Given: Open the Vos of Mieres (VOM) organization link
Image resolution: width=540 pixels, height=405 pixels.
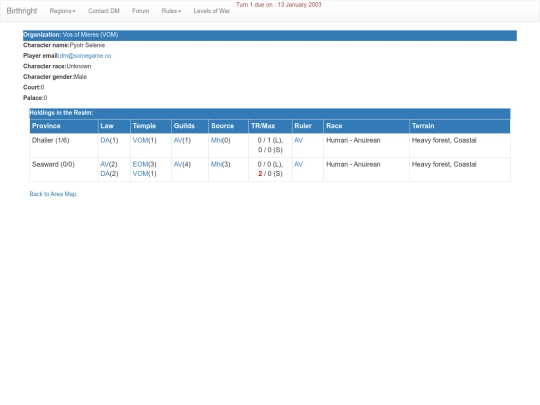Looking at the screenshot, I should click(90, 35).
